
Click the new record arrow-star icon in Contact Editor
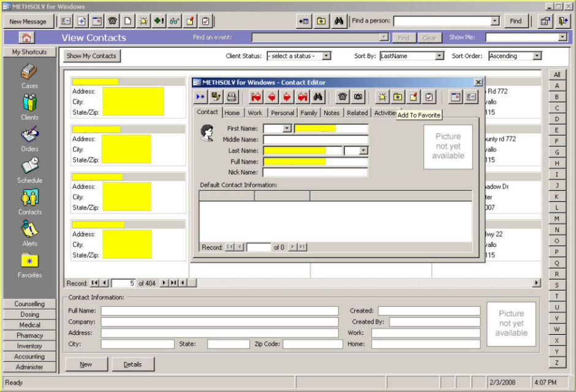tap(200, 97)
